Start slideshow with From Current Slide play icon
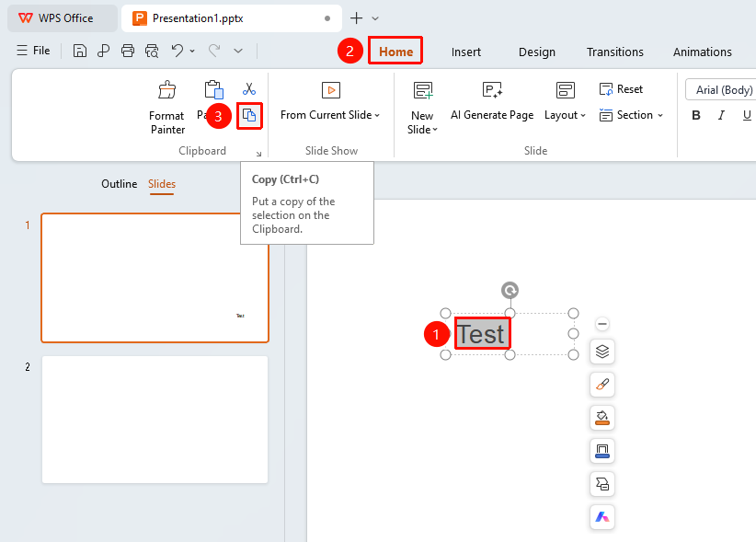Screen dimensions: 756x542 [x=331, y=90]
